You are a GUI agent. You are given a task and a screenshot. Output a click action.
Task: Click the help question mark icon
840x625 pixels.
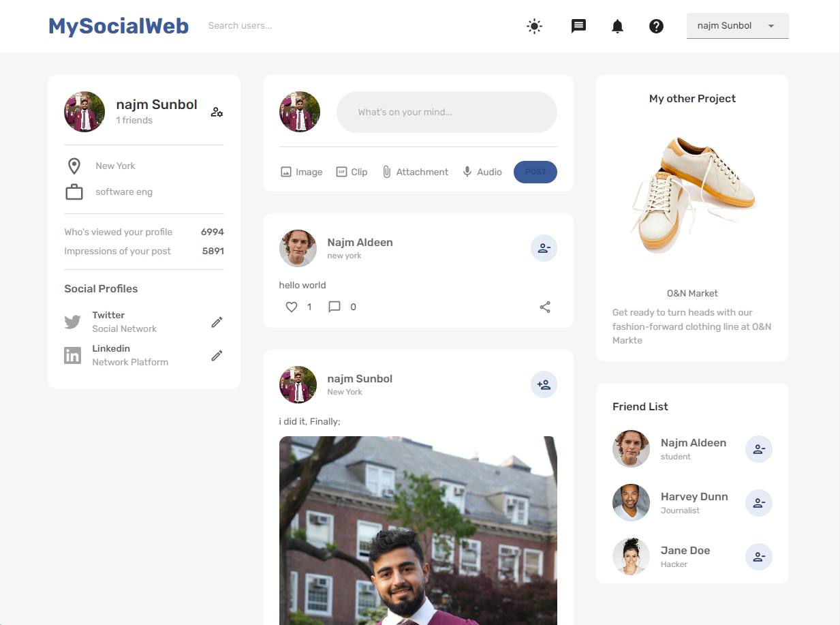[656, 27]
